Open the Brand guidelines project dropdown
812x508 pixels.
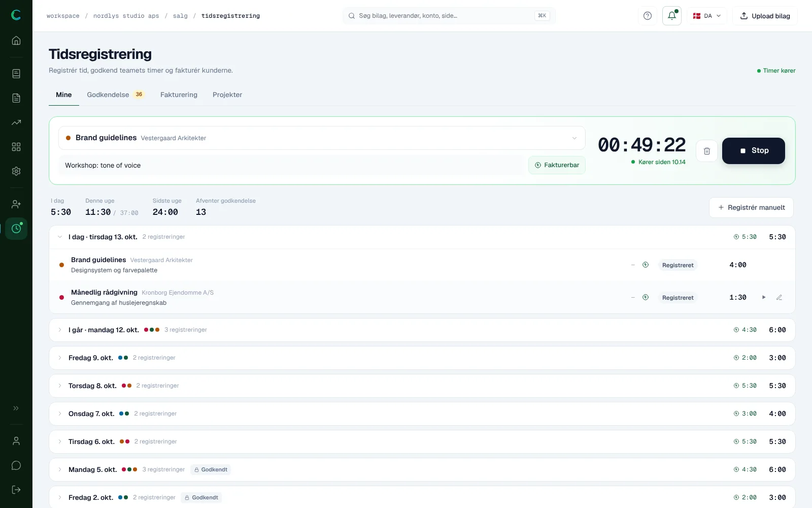(322, 138)
